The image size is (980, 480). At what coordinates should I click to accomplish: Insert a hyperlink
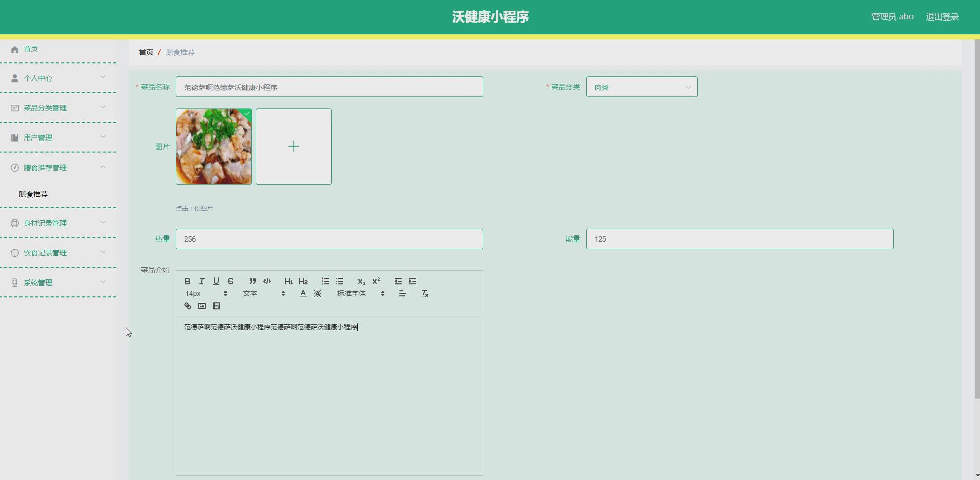[x=188, y=306]
